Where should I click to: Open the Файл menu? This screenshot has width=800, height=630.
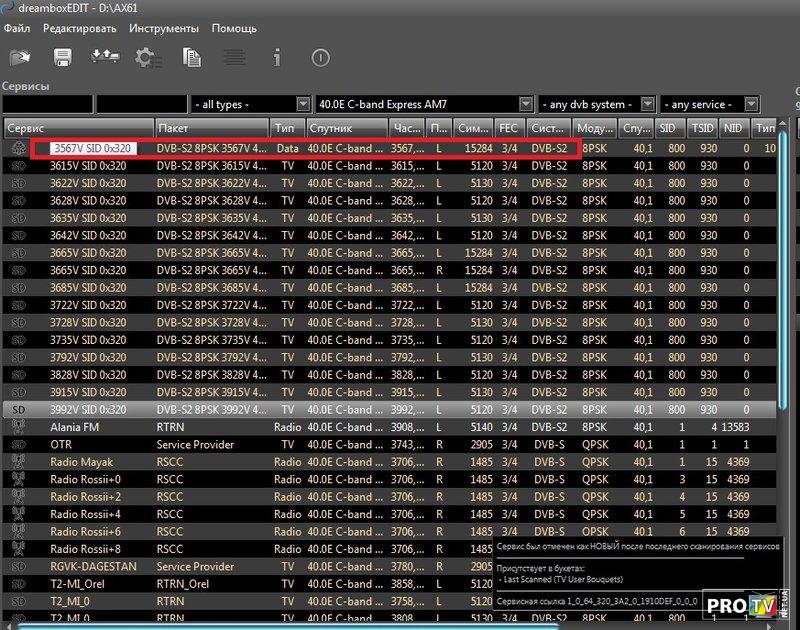pos(16,28)
